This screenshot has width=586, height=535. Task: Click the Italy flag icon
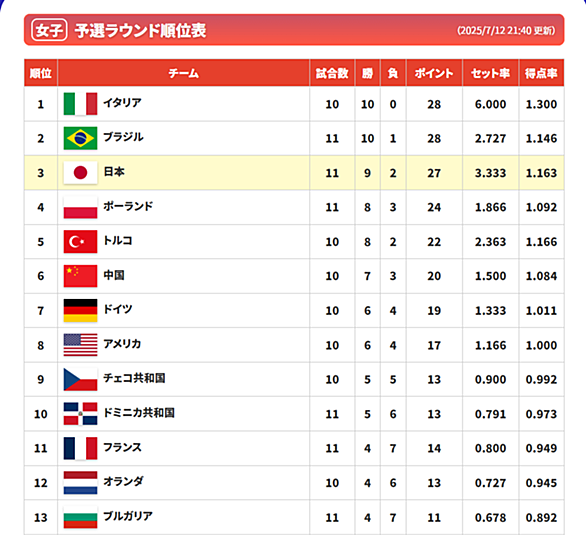coord(80,104)
